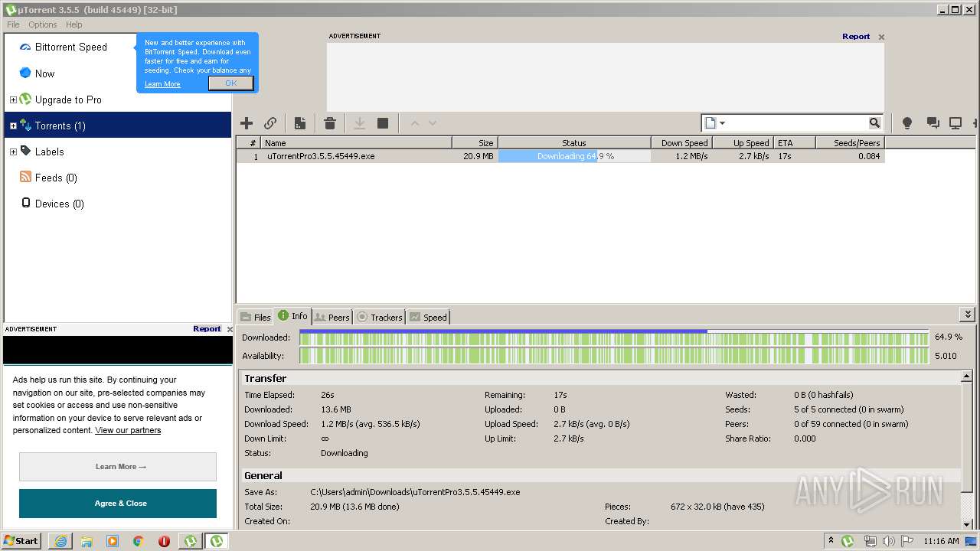Screen dimensions: 980x551
Task: Click the chat bubbles icon in toolbar
Action: 933,123
